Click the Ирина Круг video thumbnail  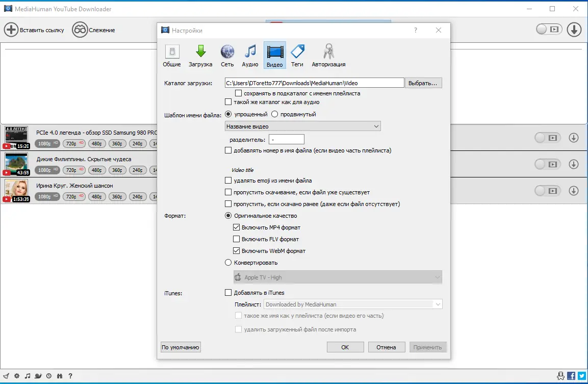[x=16, y=191]
